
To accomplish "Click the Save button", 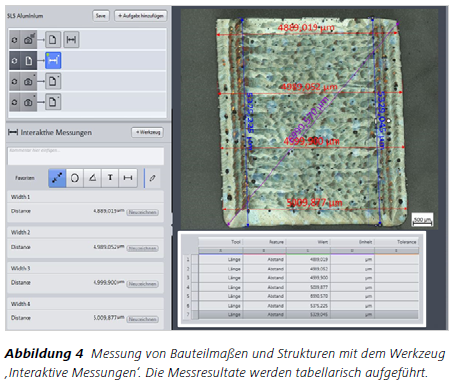I will click(x=100, y=16).
